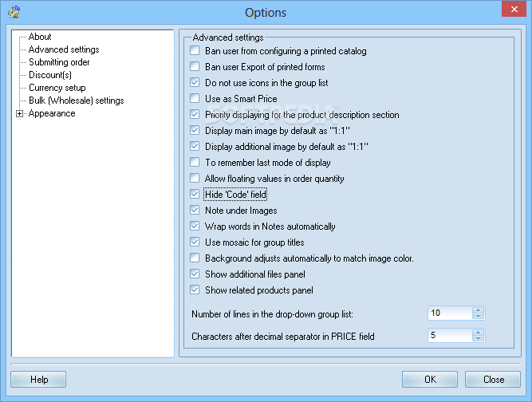Select Advanced settings in the tree
Image resolution: width=532 pixels, height=402 pixels.
pyautogui.click(x=64, y=49)
